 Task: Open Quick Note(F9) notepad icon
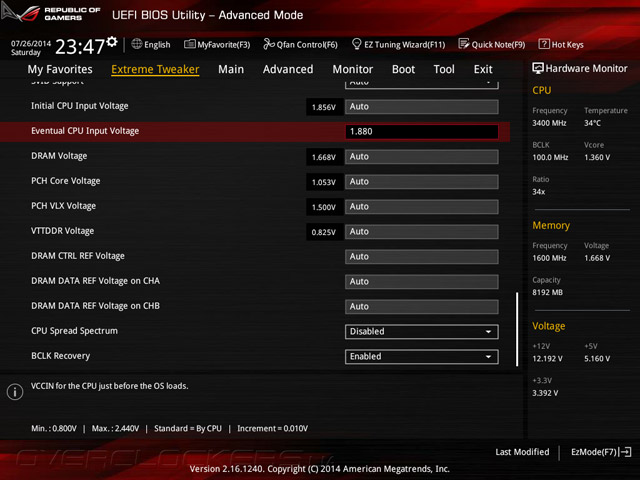(x=464, y=44)
